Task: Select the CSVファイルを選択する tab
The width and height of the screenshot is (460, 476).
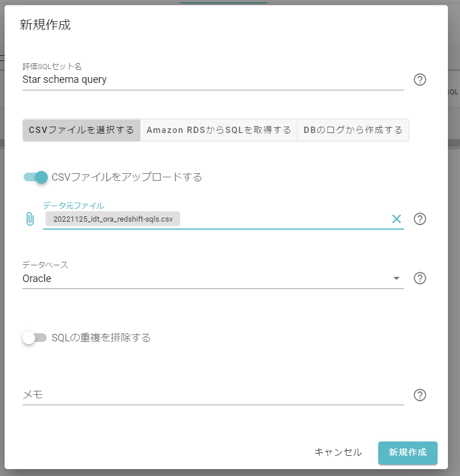Action: click(81, 130)
